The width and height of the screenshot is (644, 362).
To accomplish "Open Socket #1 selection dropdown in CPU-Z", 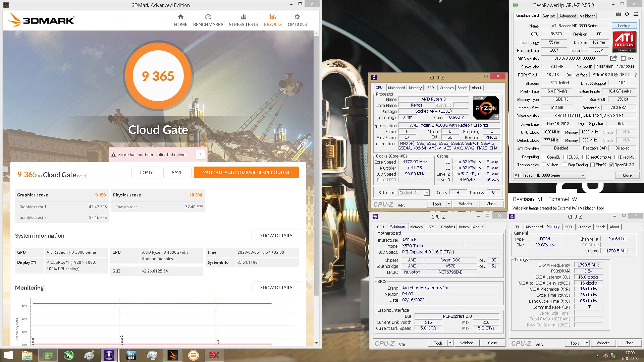I will 414,193.
